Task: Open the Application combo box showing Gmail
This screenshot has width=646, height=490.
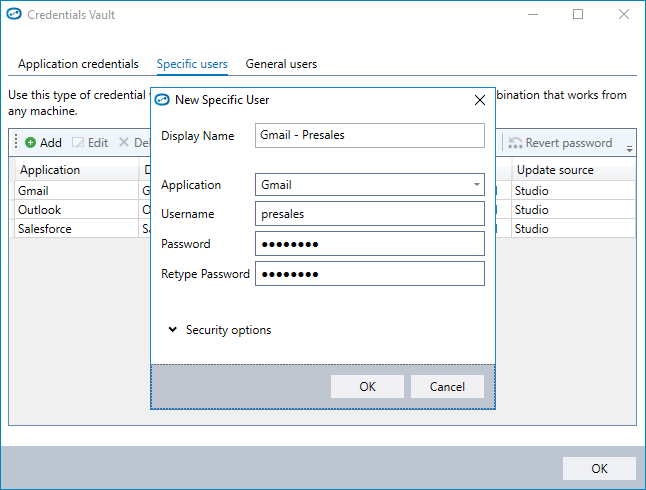Action: point(370,185)
